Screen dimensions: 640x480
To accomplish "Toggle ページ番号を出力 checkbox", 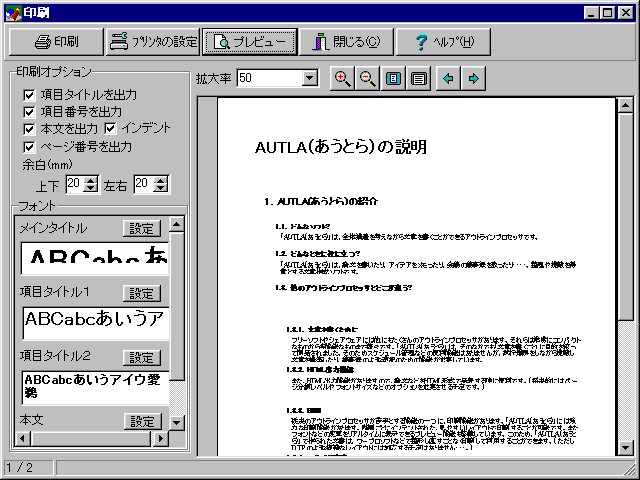I will click(29, 147).
